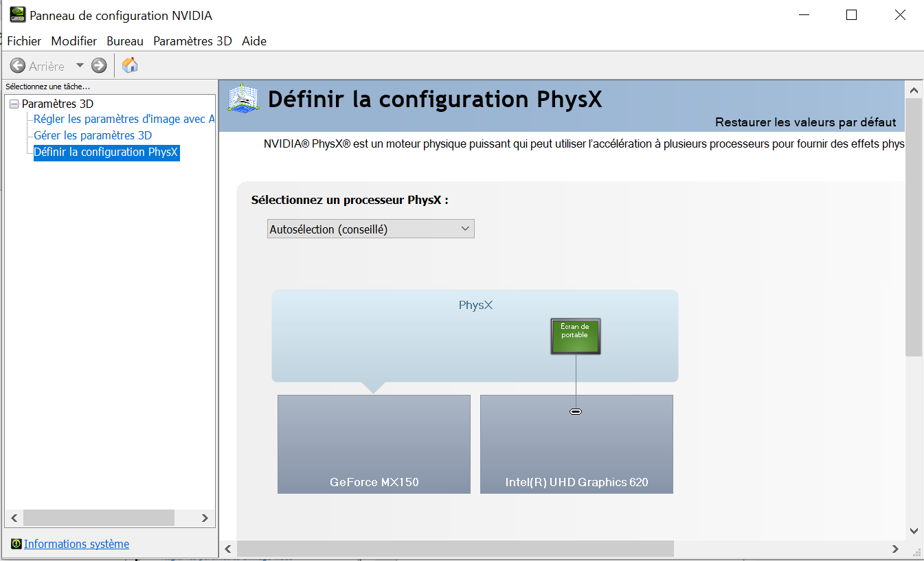Open the Modifier menu

click(74, 41)
